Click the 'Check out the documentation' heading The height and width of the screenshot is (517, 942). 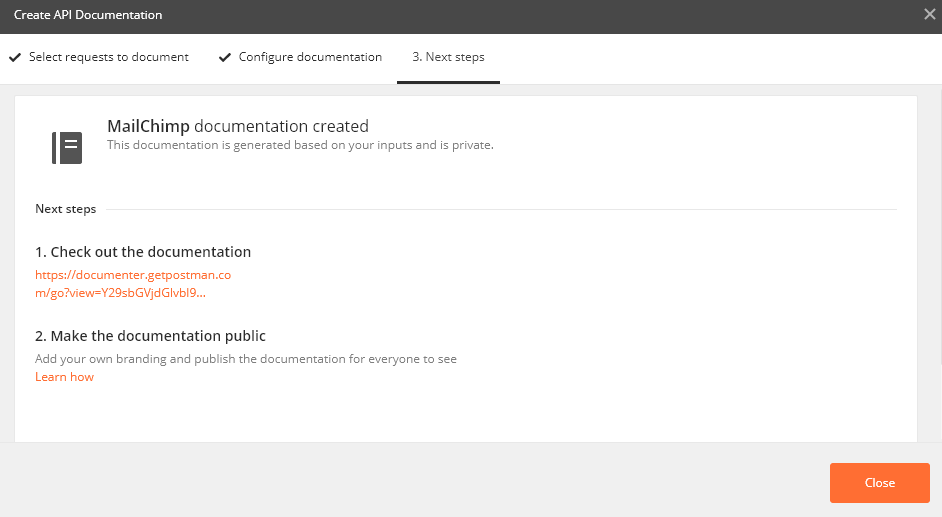[x=143, y=252]
